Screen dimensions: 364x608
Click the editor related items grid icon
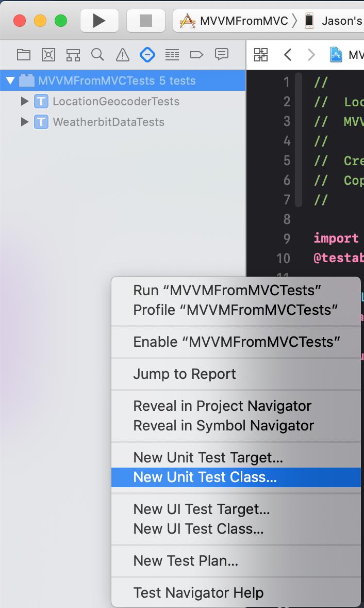(260, 55)
